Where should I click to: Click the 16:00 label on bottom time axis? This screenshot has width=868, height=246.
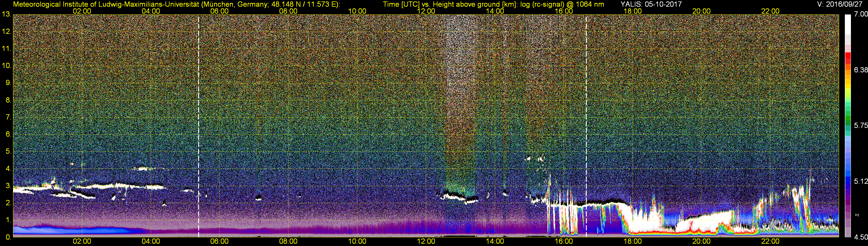point(564,242)
